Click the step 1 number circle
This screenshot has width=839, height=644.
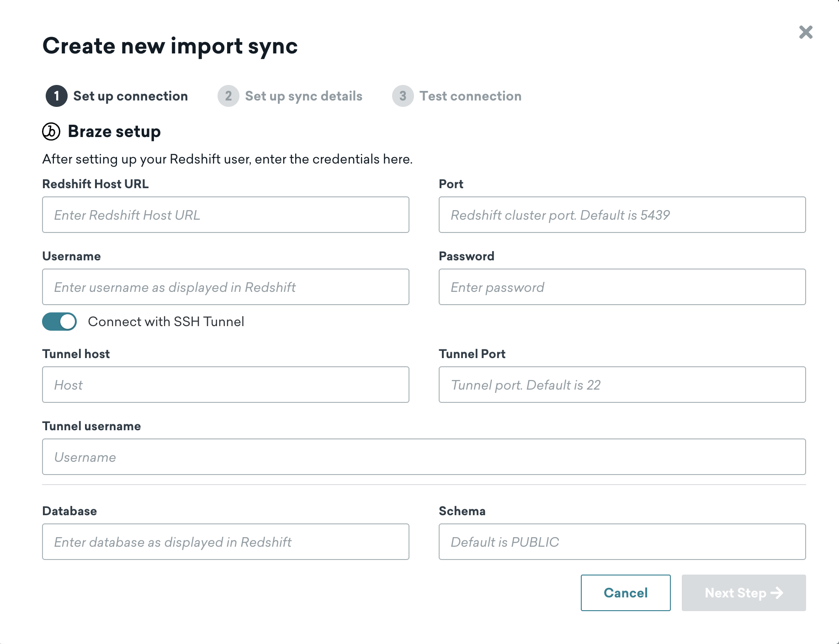click(x=57, y=96)
